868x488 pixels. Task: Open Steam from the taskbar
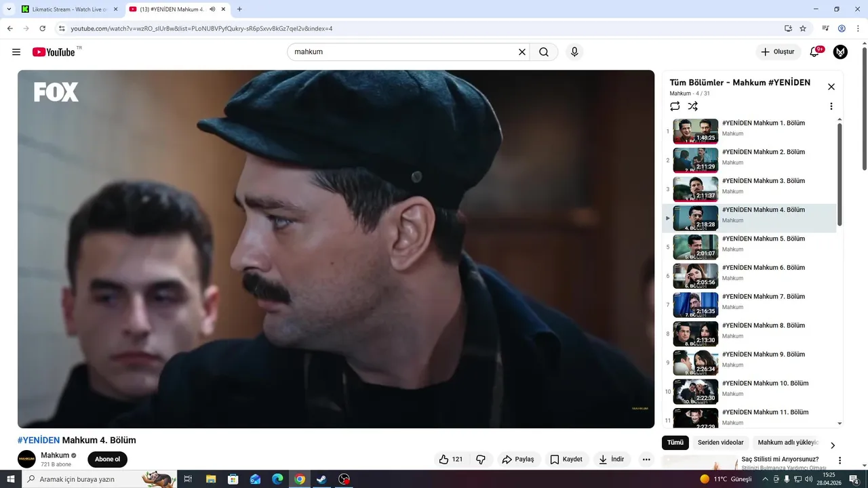(322, 479)
